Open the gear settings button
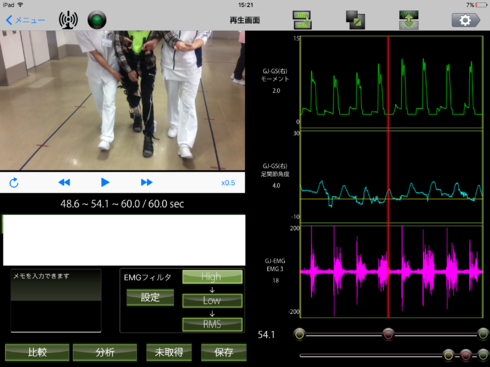490x367 pixels. point(466,20)
